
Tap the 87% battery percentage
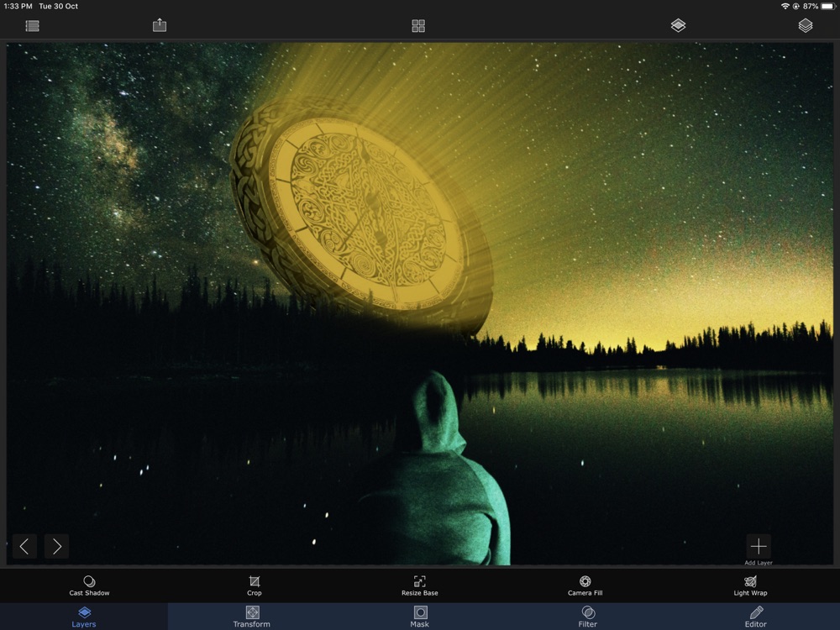(811, 7)
